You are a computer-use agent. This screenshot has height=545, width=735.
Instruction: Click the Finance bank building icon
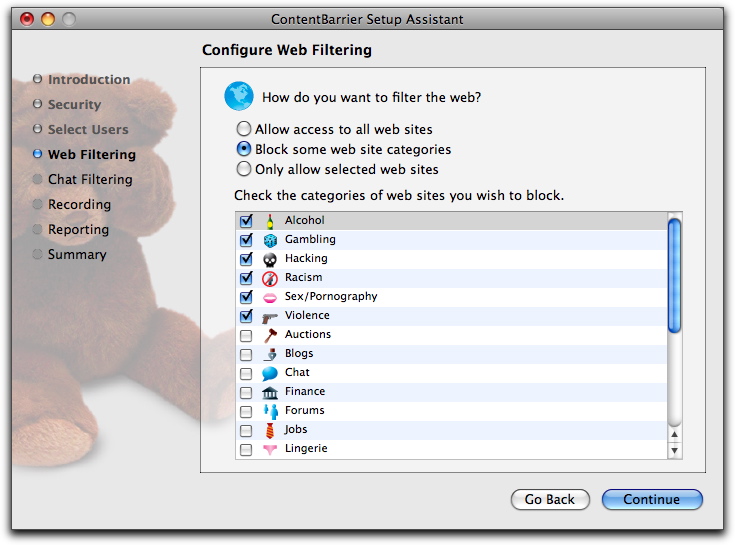270,392
